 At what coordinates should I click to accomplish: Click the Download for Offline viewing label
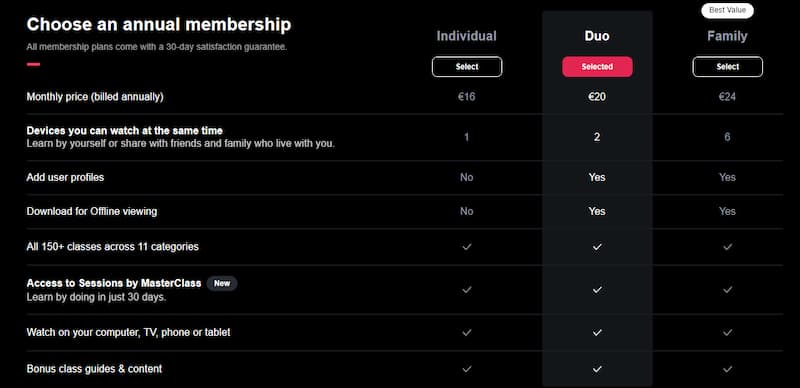[92, 211]
